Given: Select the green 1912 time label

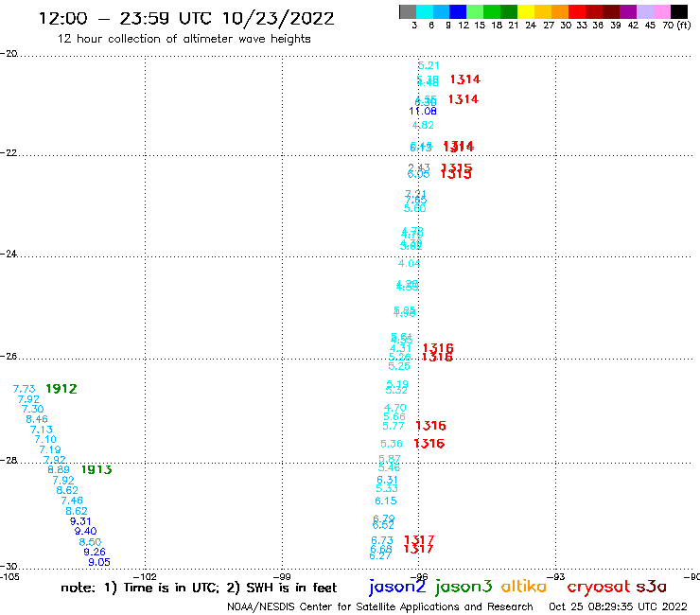Looking at the screenshot, I should click(x=61, y=389).
